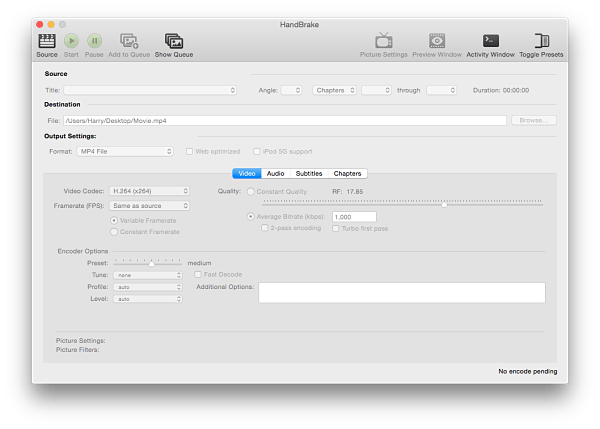
Task: Click the Add to Queue icon
Action: (129, 41)
